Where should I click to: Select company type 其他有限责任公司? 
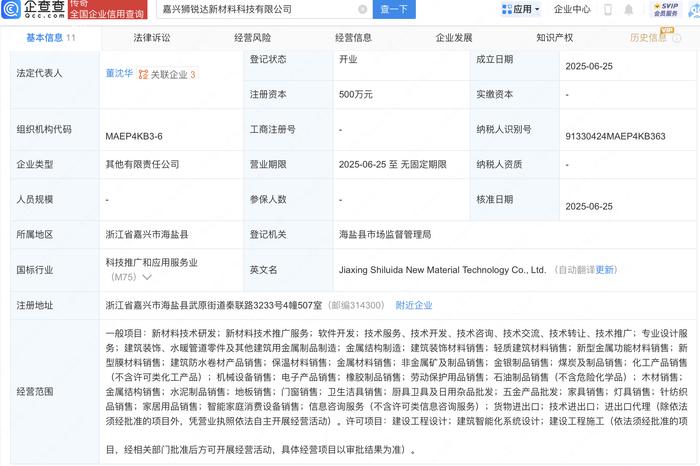[x=142, y=165]
